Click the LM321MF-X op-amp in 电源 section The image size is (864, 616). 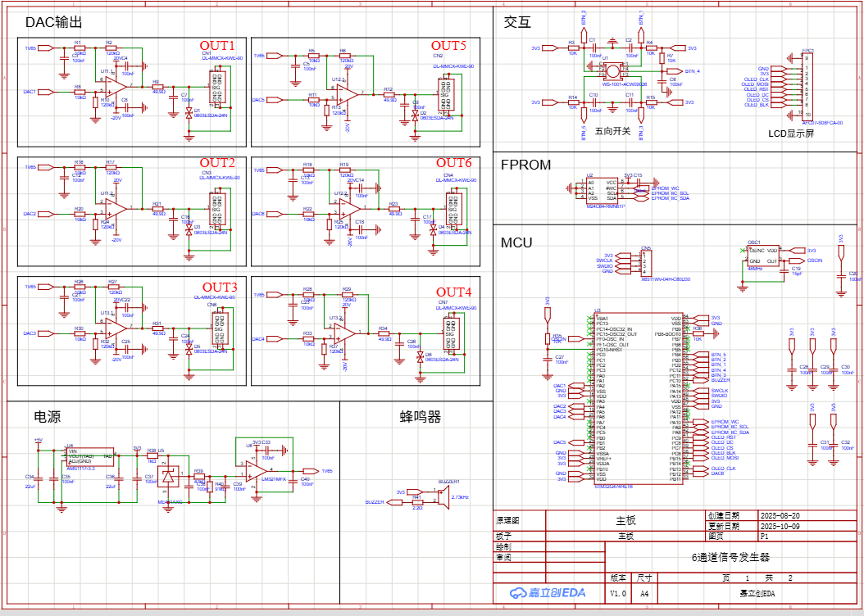point(254,472)
